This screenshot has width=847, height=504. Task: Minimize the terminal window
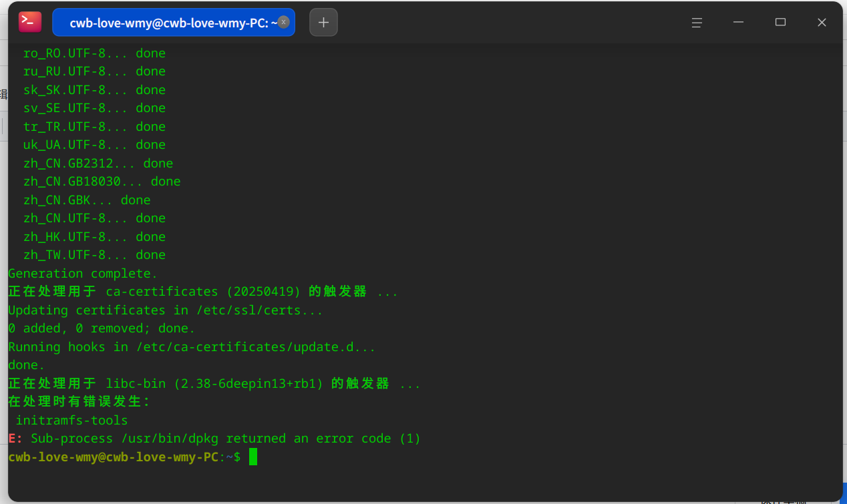738,22
